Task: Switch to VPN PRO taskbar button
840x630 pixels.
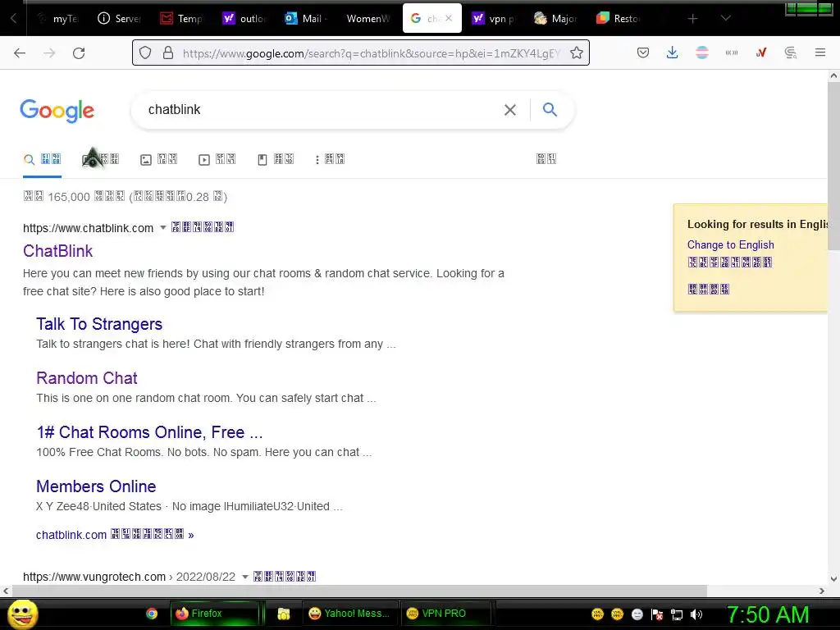Action: (x=445, y=614)
